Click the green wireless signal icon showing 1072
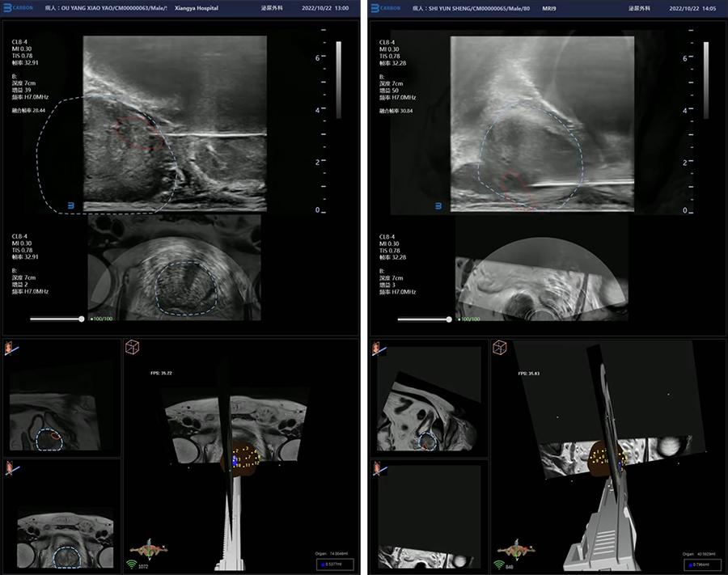The height and width of the screenshot is (575, 728). click(132, 564)
